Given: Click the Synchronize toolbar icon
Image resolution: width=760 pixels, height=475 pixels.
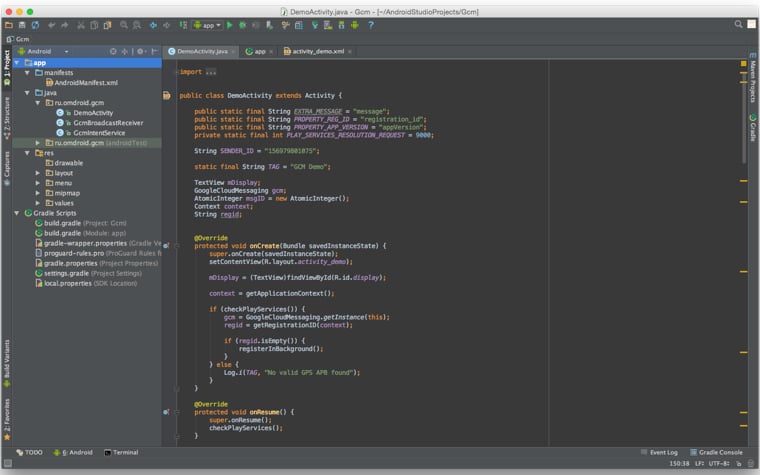Looking at the screenshot, I should [35, 25].
